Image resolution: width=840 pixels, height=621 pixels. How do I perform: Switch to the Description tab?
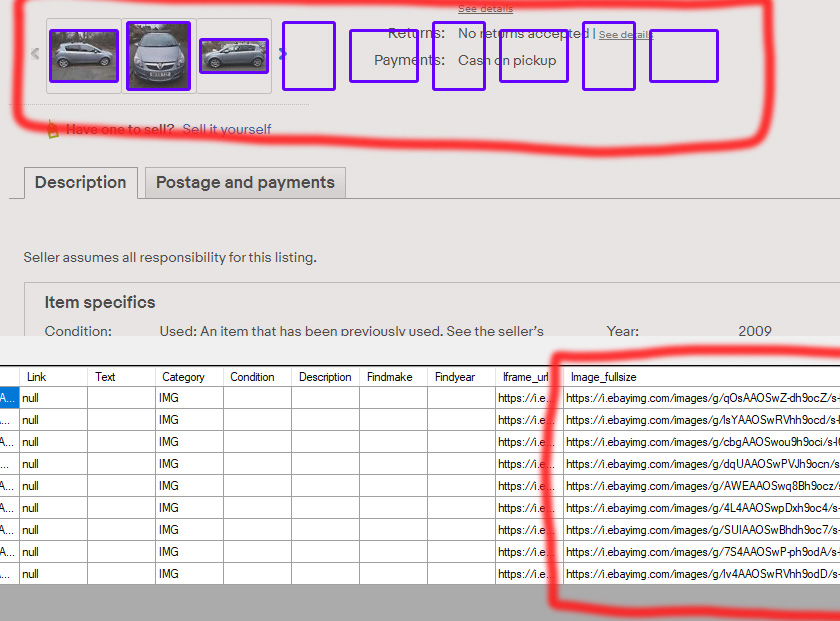click(x=80, y=183)
